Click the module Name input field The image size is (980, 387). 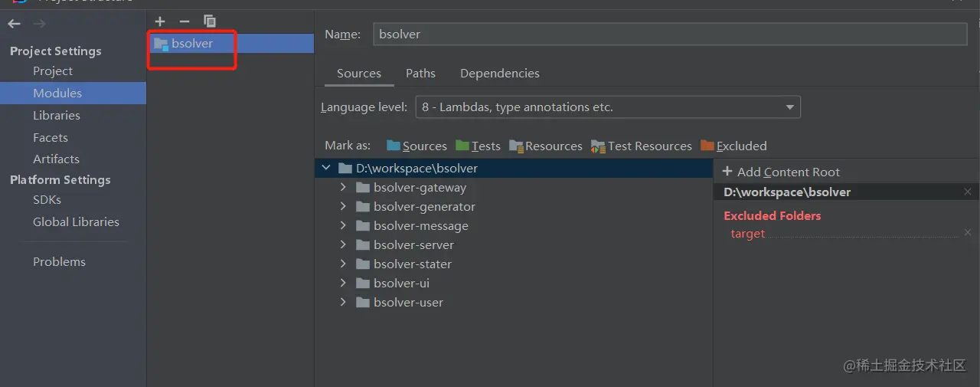[x=669, y=34]
